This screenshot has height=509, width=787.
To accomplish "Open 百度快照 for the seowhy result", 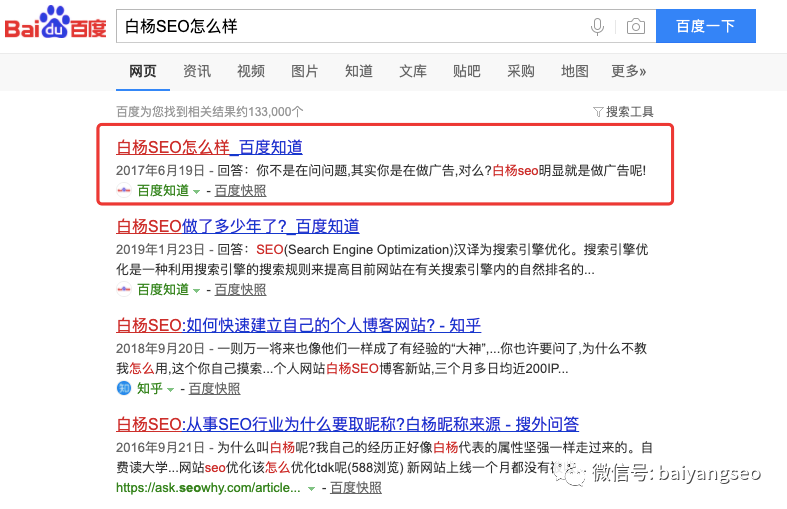I will 355,487.
